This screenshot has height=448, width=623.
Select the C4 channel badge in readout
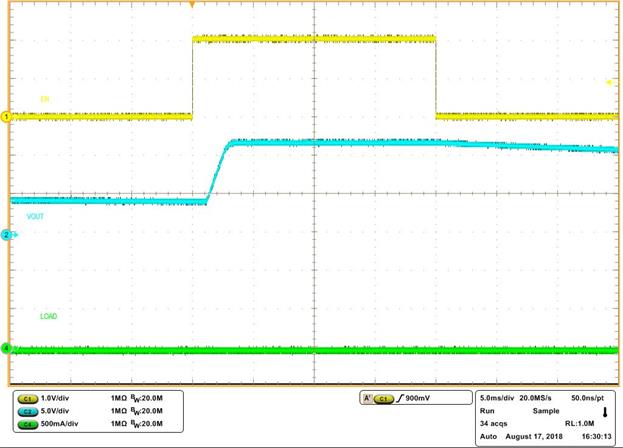[26, 424]
